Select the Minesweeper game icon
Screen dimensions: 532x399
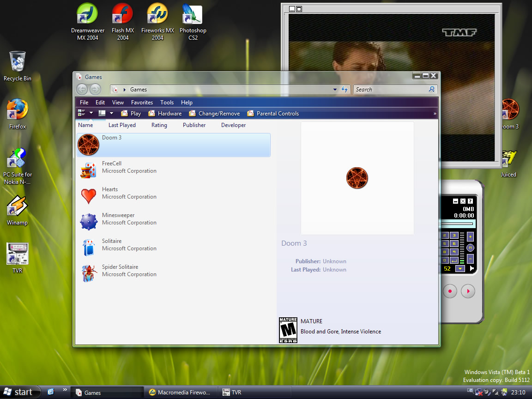[x=88, y=222]
